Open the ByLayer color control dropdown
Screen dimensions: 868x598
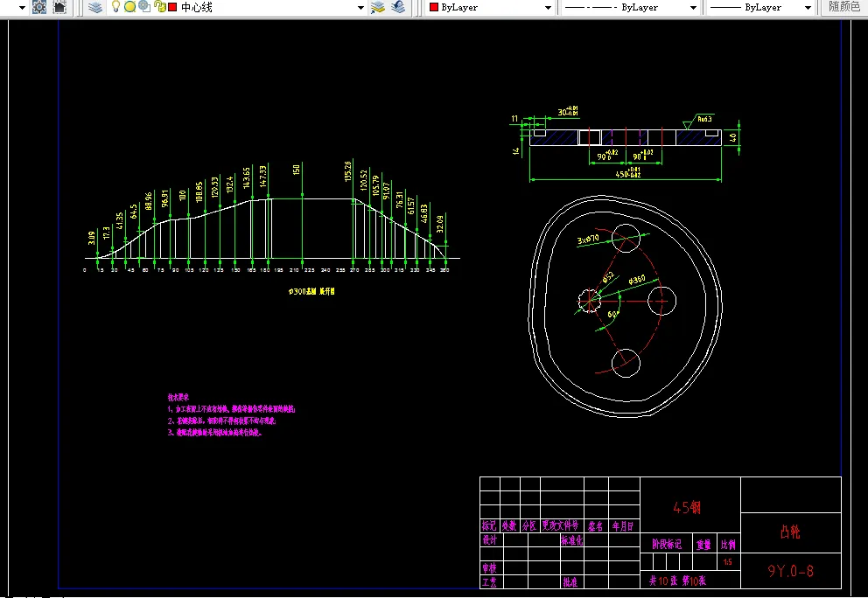pyautogui.click(x=548, y=8)
